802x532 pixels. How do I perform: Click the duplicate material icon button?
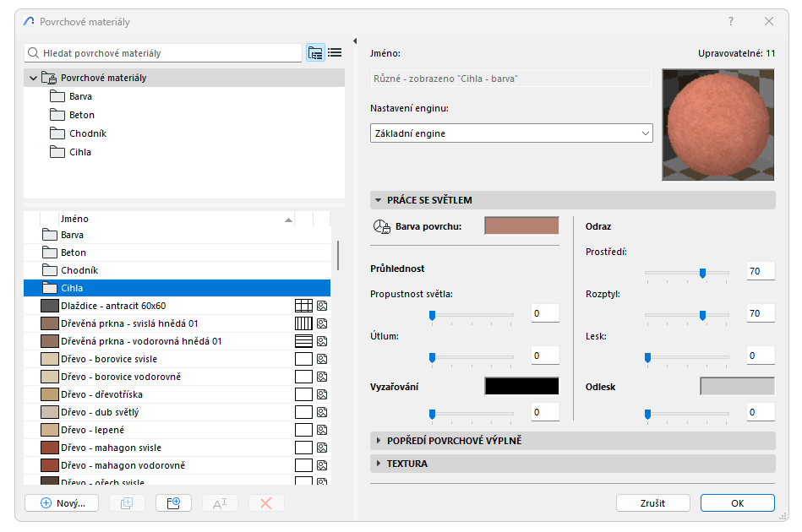[x=127, y=503]
